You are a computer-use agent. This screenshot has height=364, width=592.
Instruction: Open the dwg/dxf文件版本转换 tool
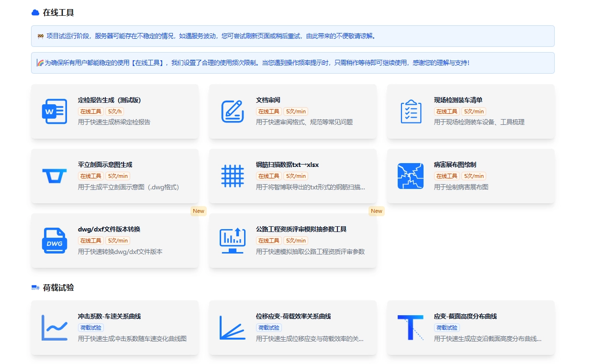click(x=115, y=241)
